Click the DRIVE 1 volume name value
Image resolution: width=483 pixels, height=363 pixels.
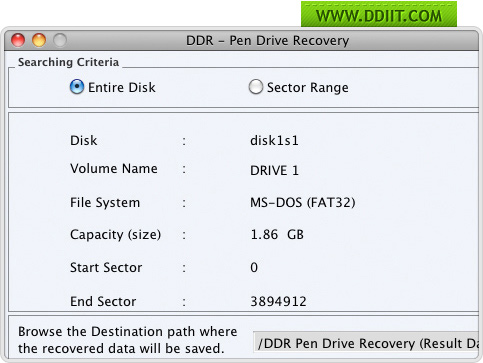coord(274,170)
